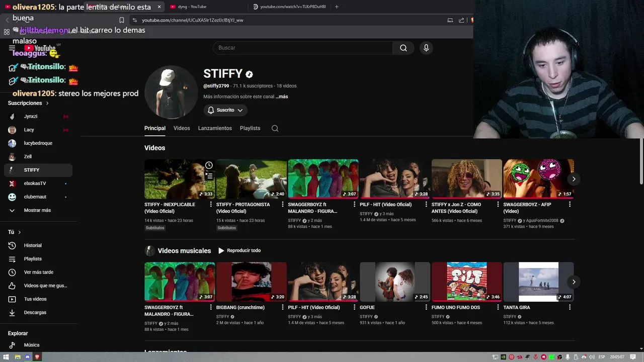Switch to the youtube.com/watch browser tab
The width and height of the screenshot is (644, 362).
289,7
